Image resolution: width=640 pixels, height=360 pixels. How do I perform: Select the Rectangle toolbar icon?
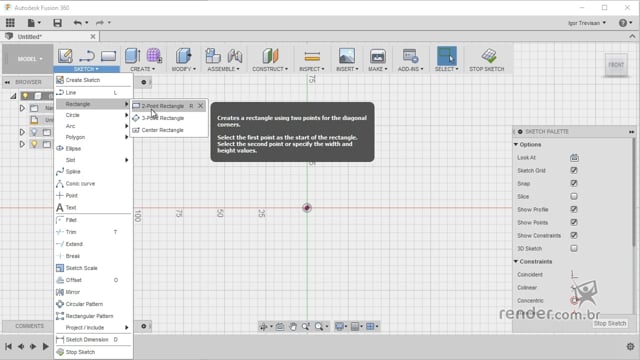109,56
